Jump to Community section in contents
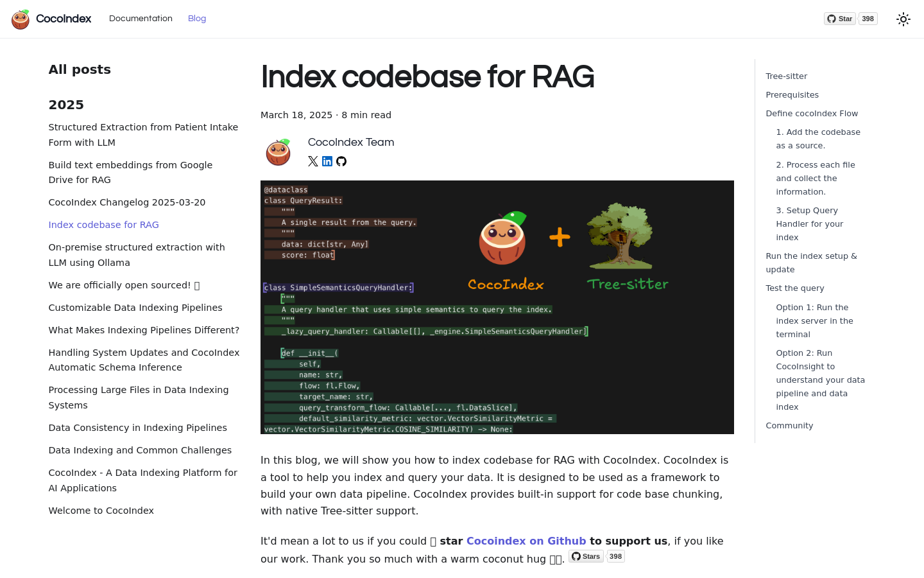 pos(789,426)
